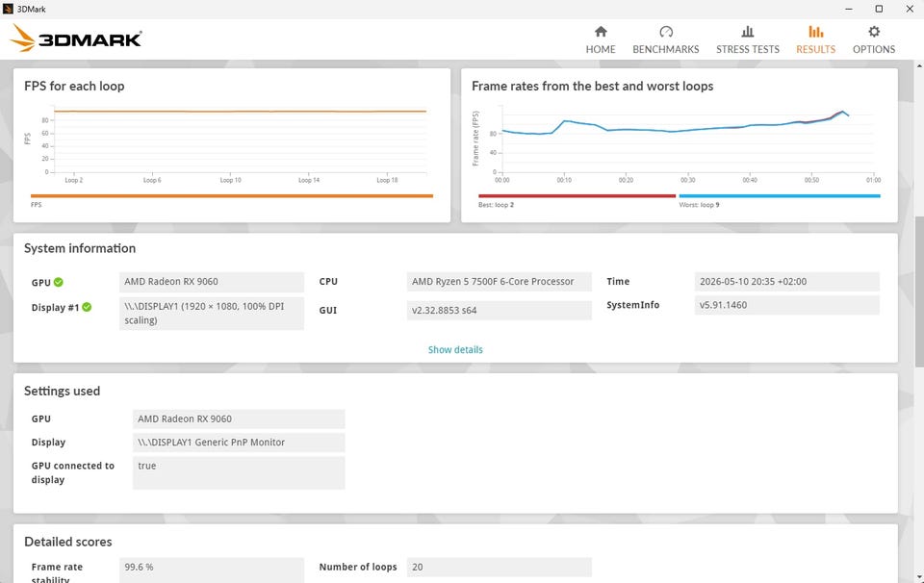This screenshot has width=924, height=583.
Task: Click the Show details link
Action: [x=455, y=350]
